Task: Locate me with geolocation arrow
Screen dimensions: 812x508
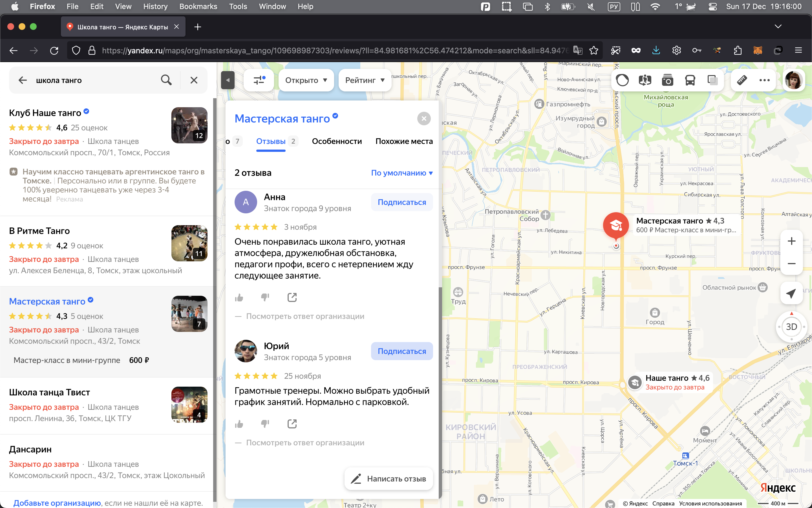Action: coord(791,293)
